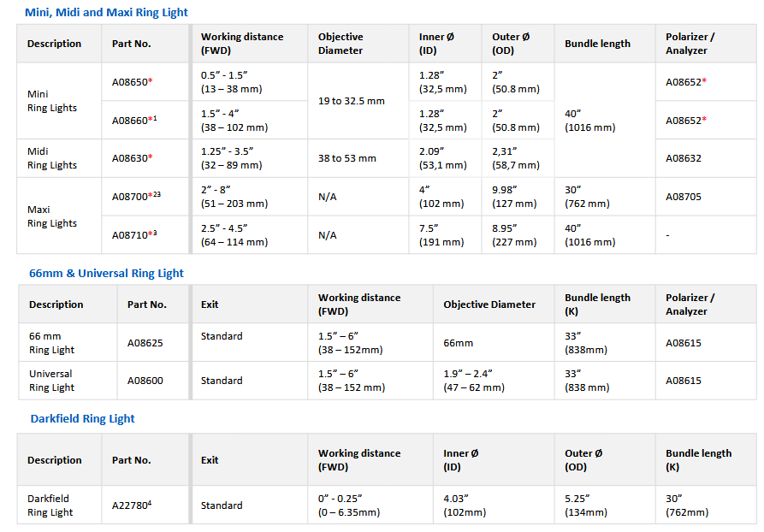The width and height of the screenshot is (764, 532).
Task: Click part number A08710
Action: 133,234
